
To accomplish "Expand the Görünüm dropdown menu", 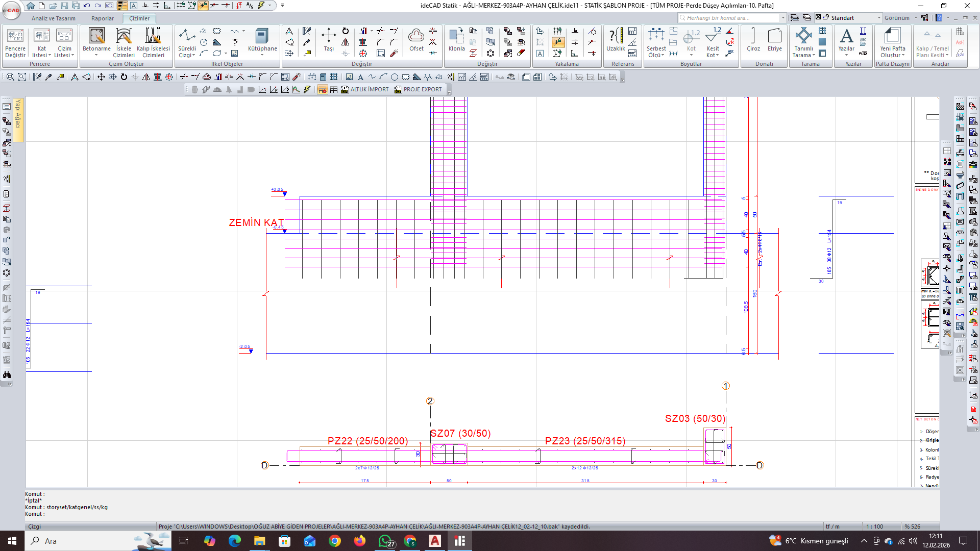I will pos(916,18).
